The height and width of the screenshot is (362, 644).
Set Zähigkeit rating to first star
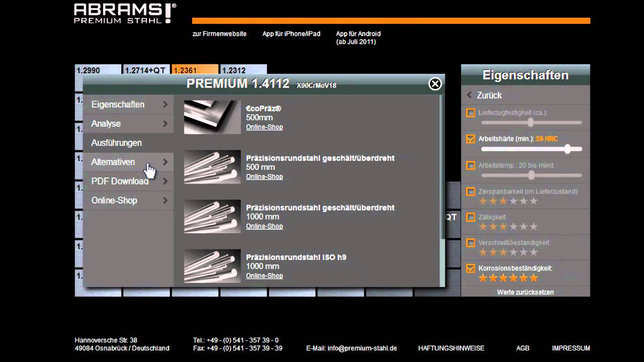coord(483,227)
